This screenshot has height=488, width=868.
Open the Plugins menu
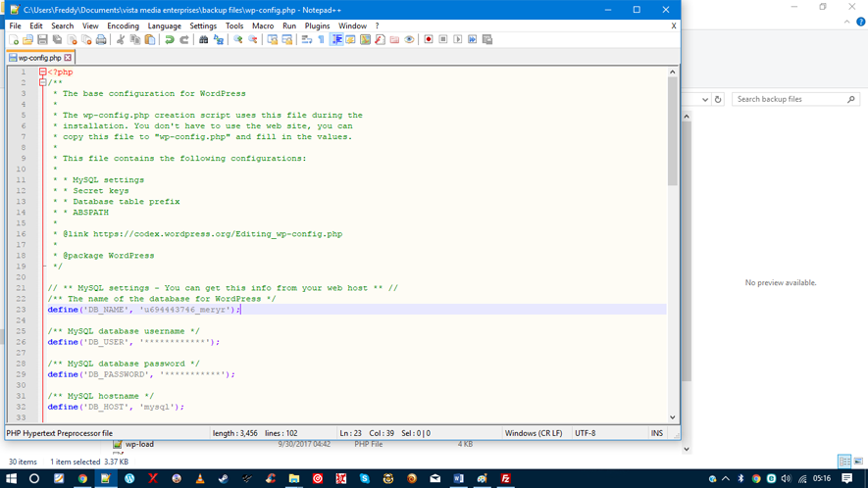317,26
